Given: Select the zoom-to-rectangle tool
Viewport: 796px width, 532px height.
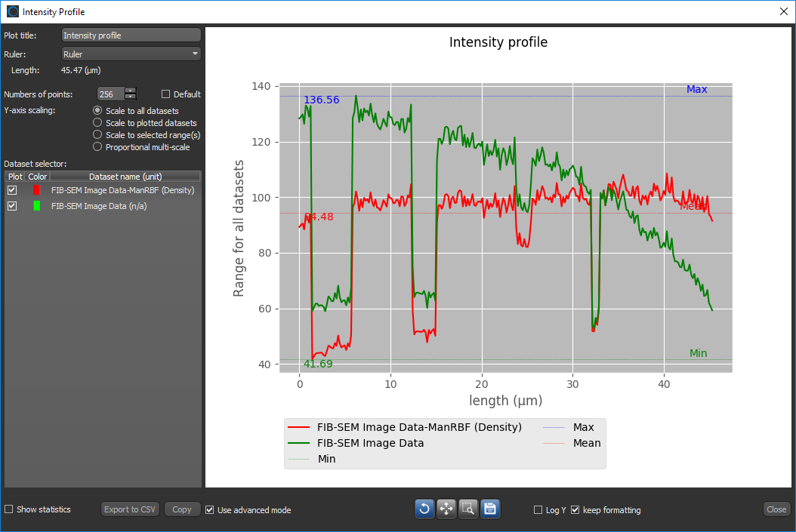Looking at the screenshot, I should [468, 509].
